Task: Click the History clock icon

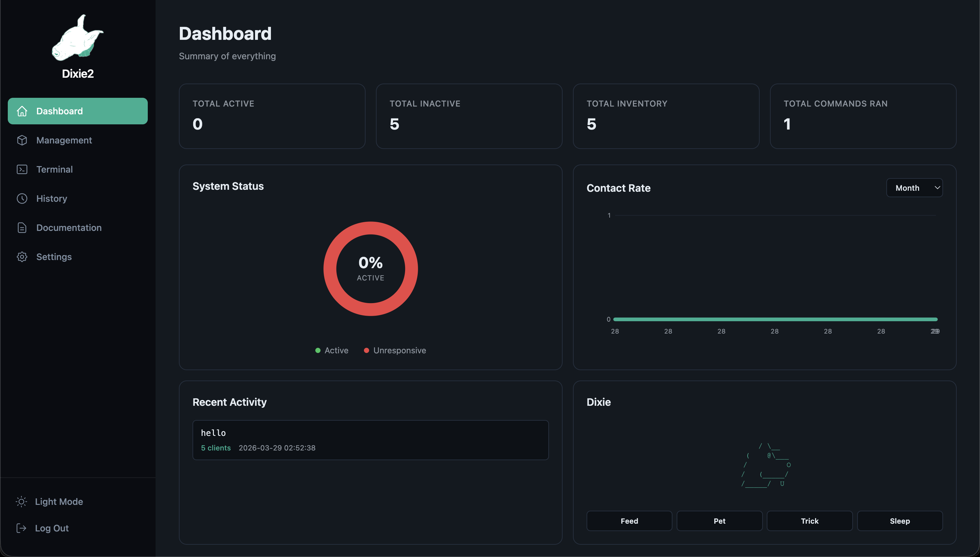Action: coord(22,199)
